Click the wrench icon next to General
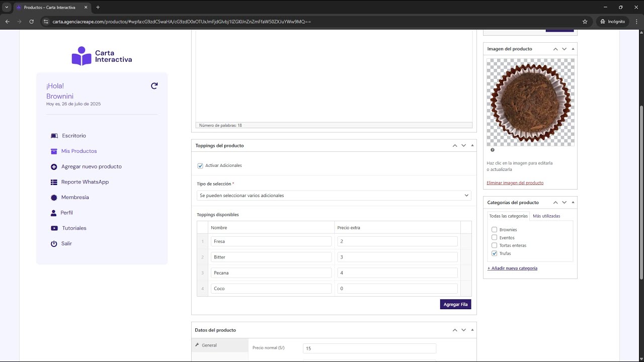Image resolution: width=644 pixels, height=362 pixels. coord(197,345)
